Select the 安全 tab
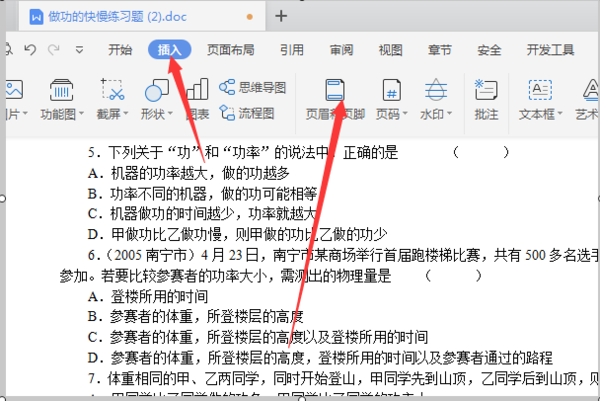The width and height of the screenshot is (600, 401). point(489,50)
